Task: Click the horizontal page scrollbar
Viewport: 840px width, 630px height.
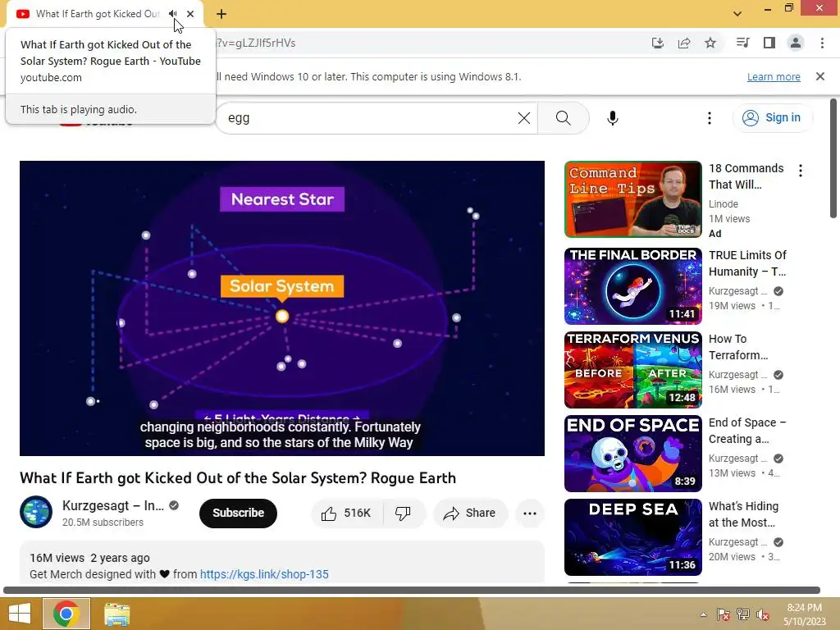Action: tap(412, 591)
